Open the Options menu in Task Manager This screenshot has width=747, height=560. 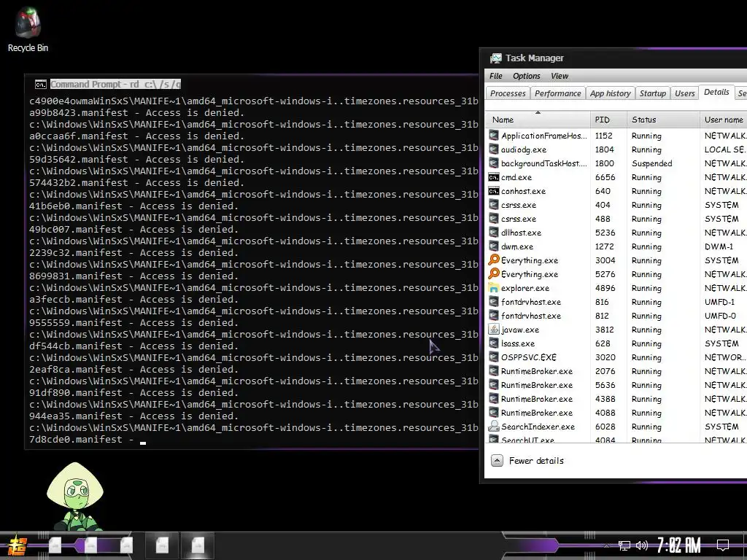click(527, 76)
